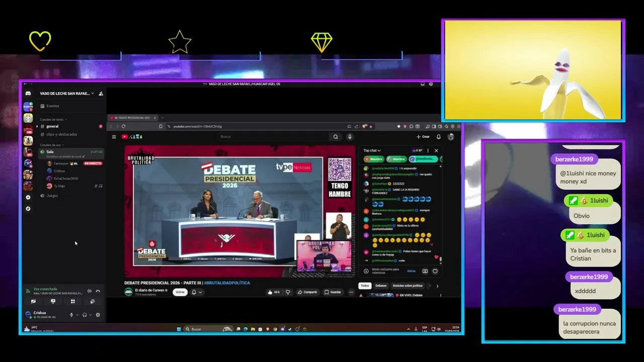The width and height of the screenshot is (644, 362).
Task: Click the YouTube Buscar search box
Action: pos(274,137)
